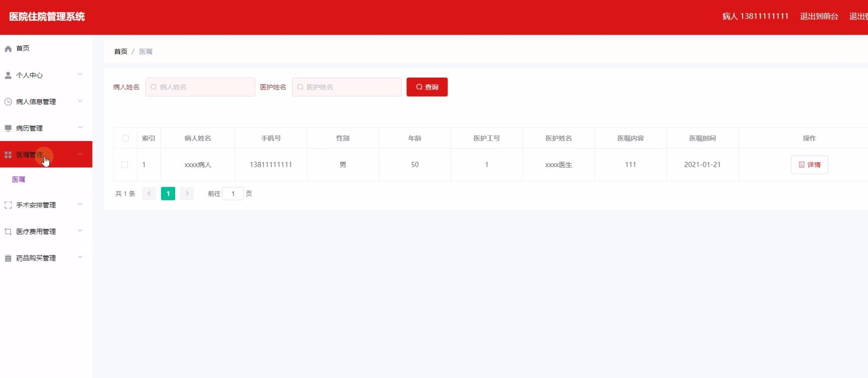868x378 pixels.
Task: Click the red 查询 search button
Action: pyautogui.click(x=427, y=87)
